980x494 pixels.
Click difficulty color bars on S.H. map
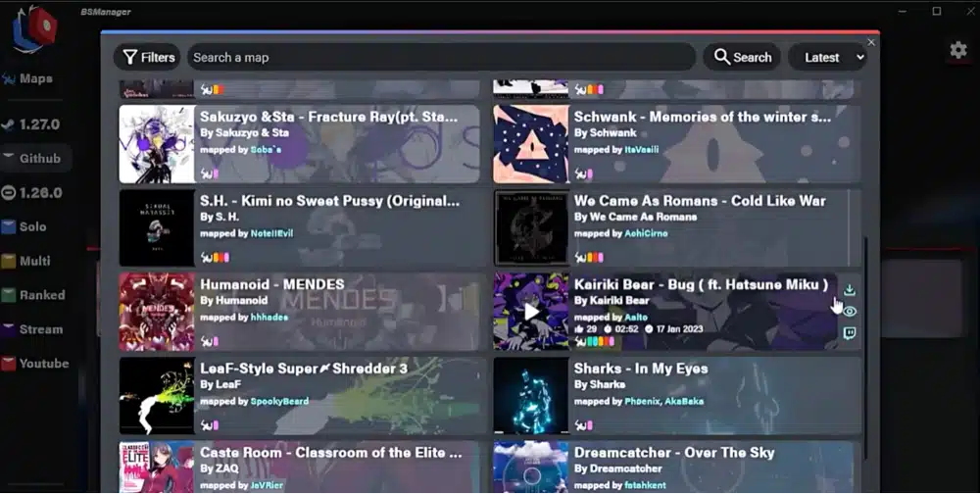click(221, 257)
